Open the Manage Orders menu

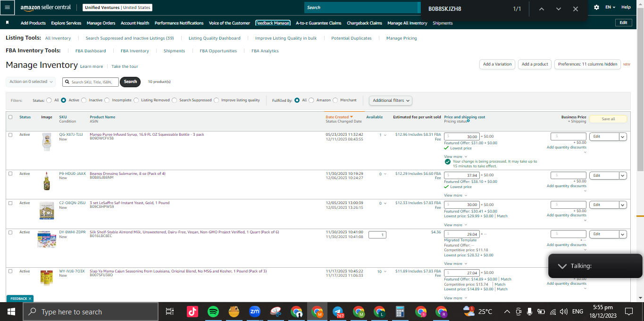[x=101, y=23]
